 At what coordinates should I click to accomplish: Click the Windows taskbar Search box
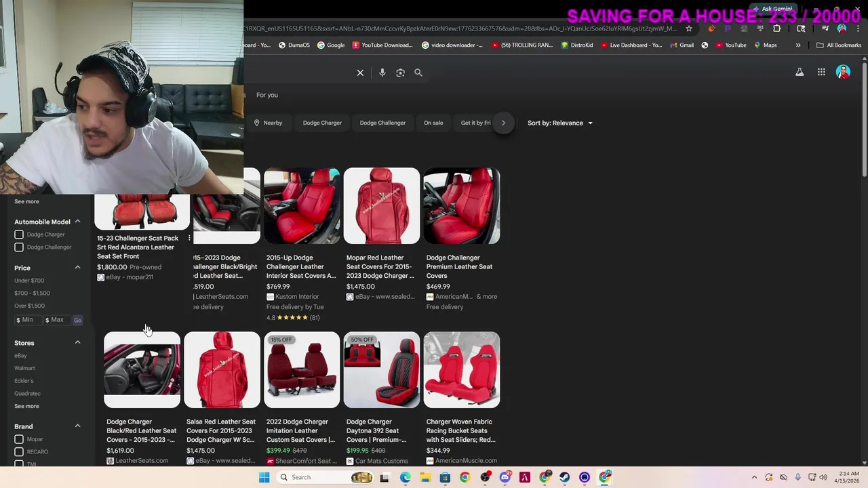click(x=326, y=477)
